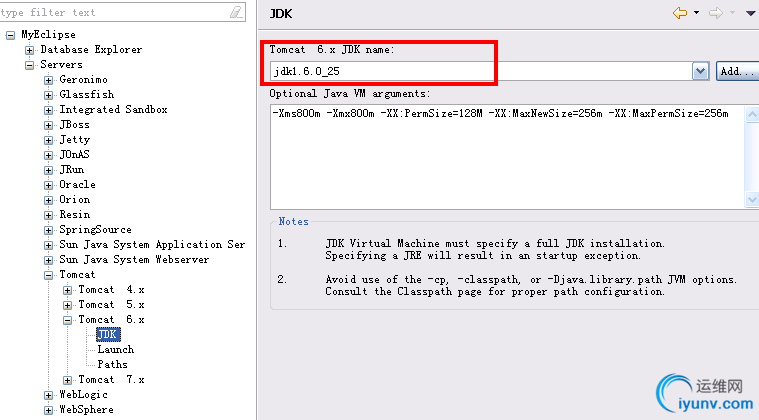
Task: Expand the WebLogic server node
Action: click(48, 395)
